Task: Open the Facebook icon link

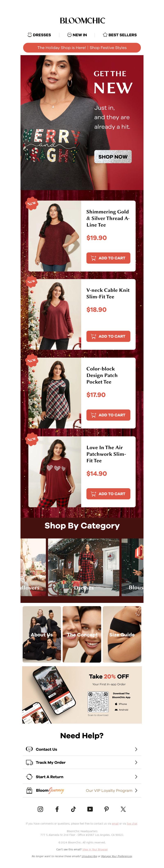Action: pyautogui.click(x=57, y=809)
